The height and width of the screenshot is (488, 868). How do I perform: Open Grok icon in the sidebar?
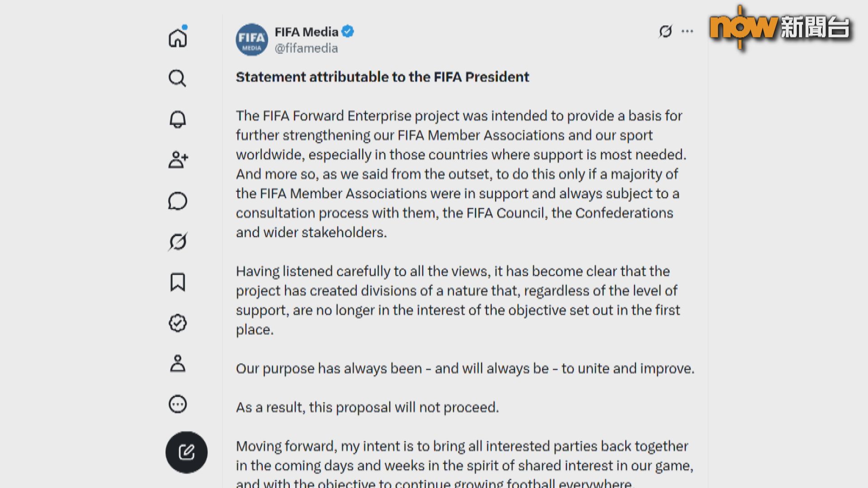tap(178, 241)
